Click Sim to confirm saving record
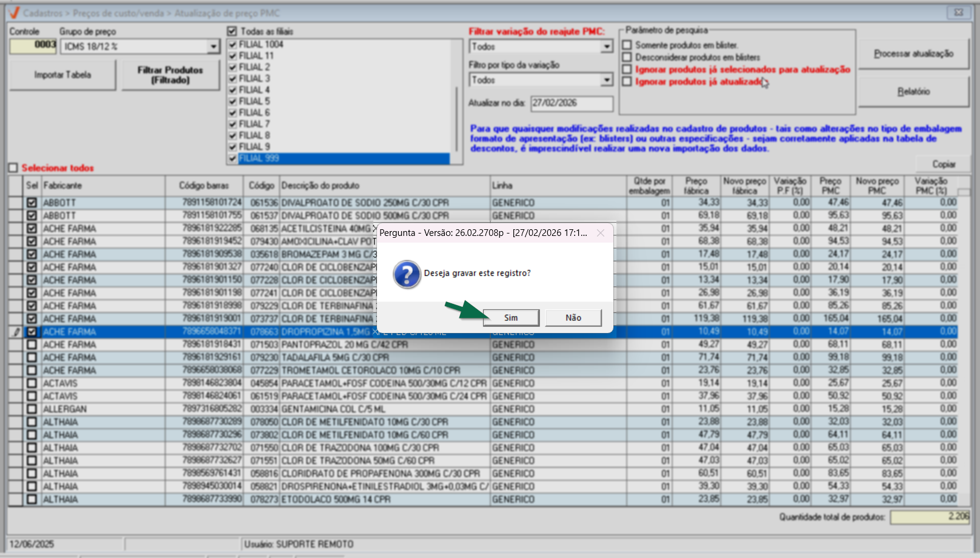 click(511, 318)
